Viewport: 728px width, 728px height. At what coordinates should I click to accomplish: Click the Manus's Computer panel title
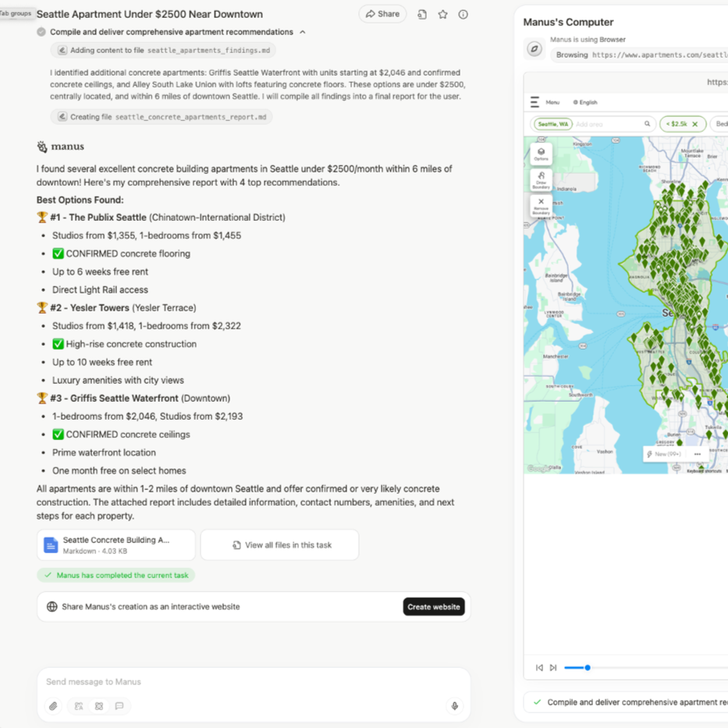point(568,23)
